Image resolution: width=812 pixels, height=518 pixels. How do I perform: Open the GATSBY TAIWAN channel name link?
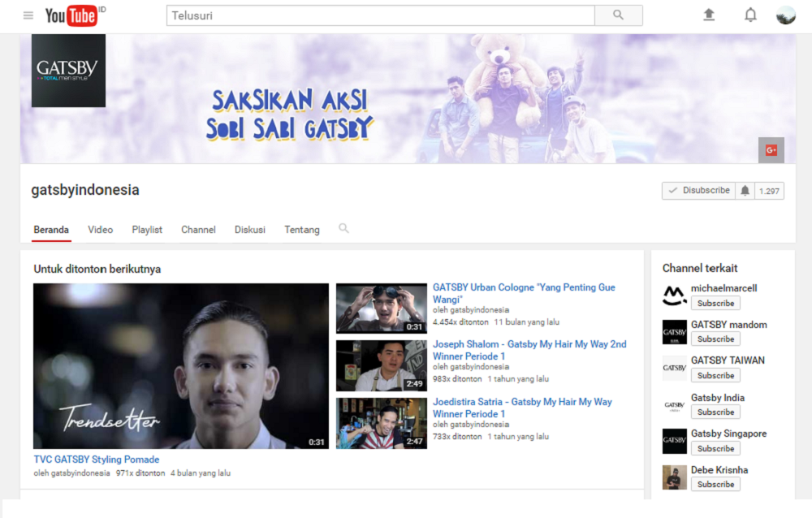[x=728, y=360]
